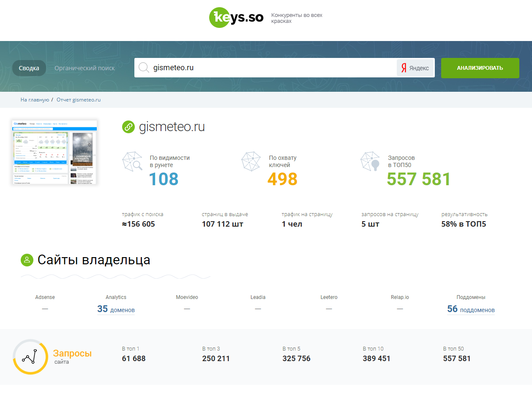Go to На главную breadcrumb link
The image size is (532, 403).
[x=35, y=100]
